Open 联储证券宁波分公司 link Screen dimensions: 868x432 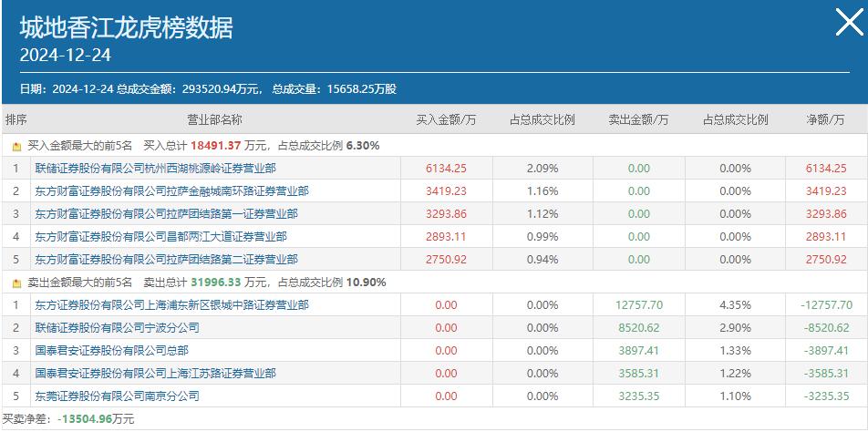click(117, 328)
